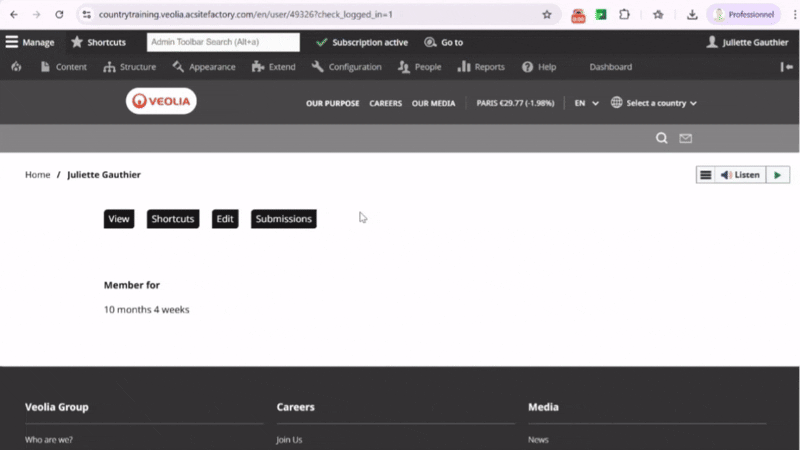The height and width of the screenshot is (450, 800).
Task: Click the envelope contact icon
Action: pos(686,138)
